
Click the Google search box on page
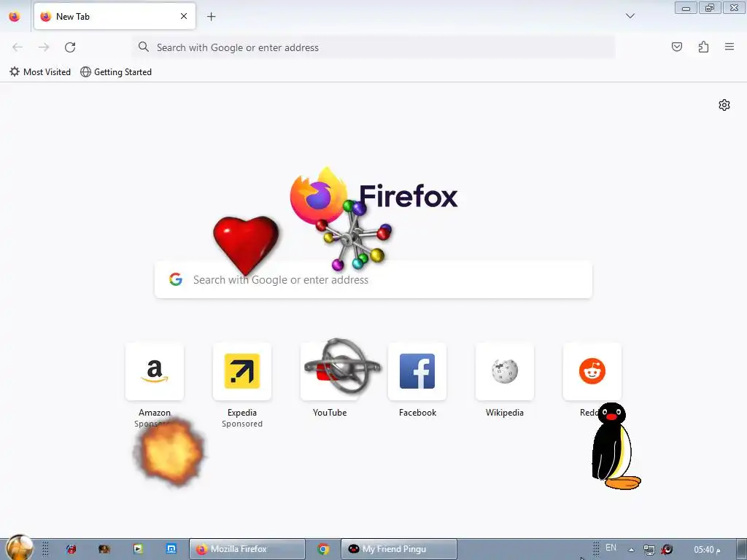tap(373, 279)
